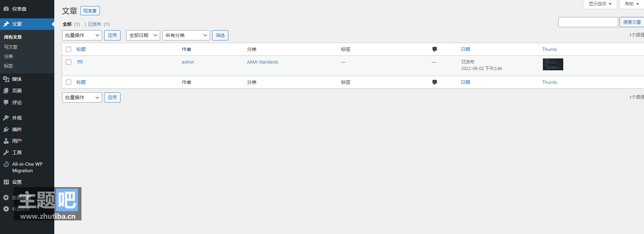Click the Comments bubble icon beside 评论
644x234 pixels.
coord(6,103)
